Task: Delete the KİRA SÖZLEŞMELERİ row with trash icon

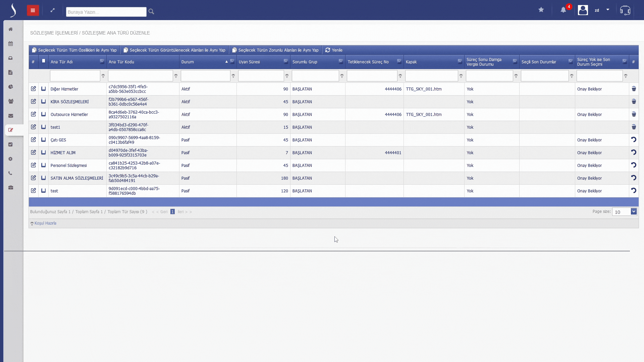Action: point(634,102)
